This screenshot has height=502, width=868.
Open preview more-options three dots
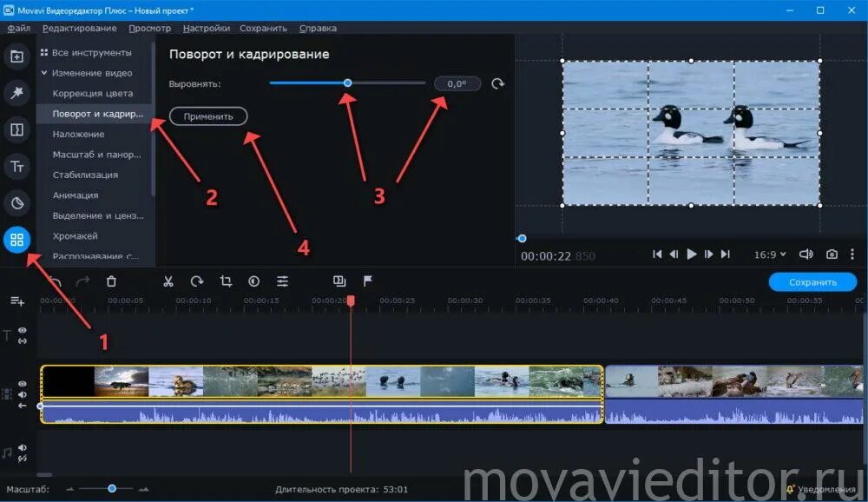coord(852,254)
